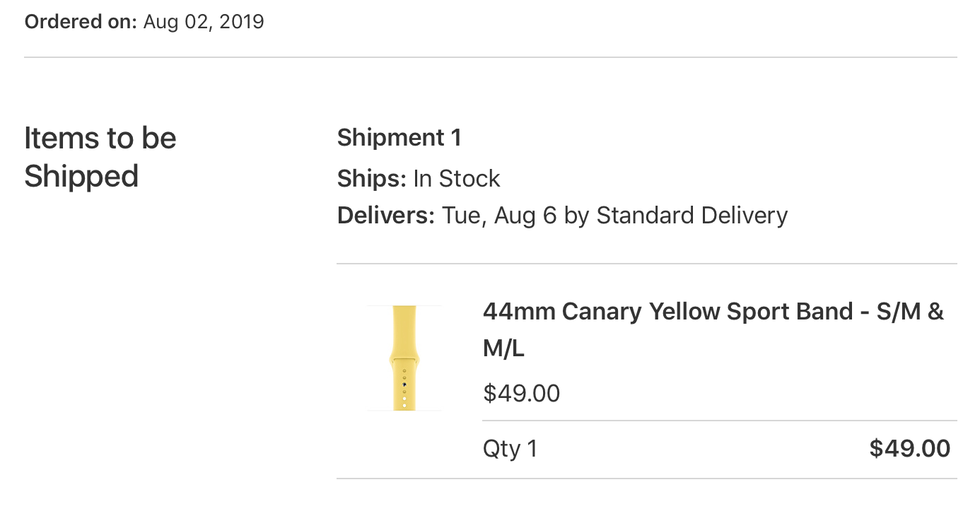Click the Standard Delivery method text
Screen dimensions: 980x516
(692, 215)
